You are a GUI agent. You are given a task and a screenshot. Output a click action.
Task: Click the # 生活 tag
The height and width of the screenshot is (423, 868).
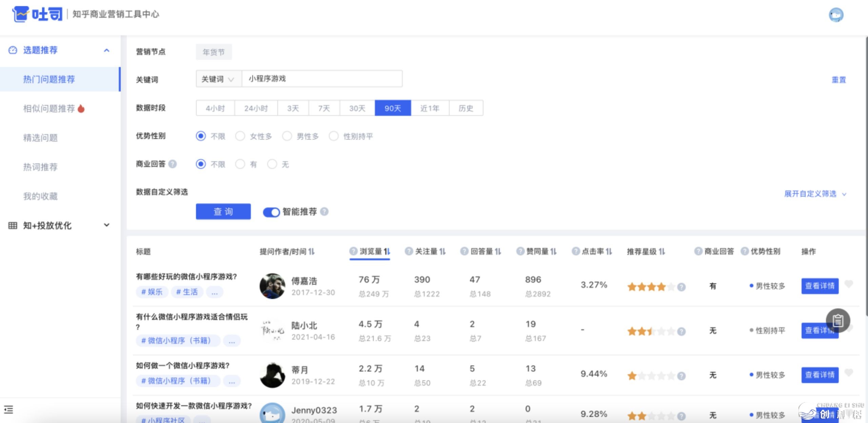(x=187, y=292)
